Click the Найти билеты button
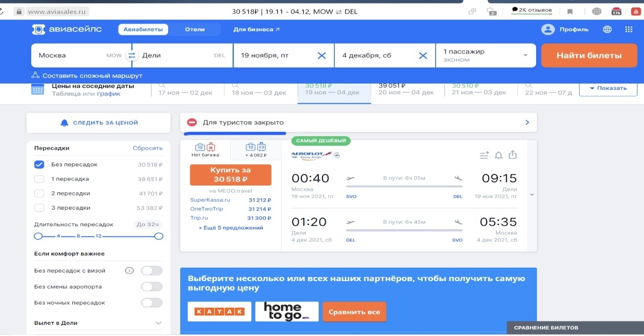Viewport: 644px width, 336px height. click(589, 55)
